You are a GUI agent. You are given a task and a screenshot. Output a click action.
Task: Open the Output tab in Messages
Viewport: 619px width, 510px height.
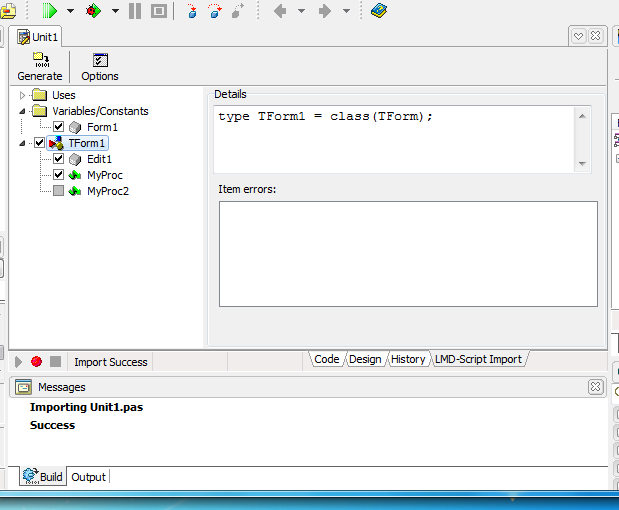pyautogui.click(x=88, y=477)
